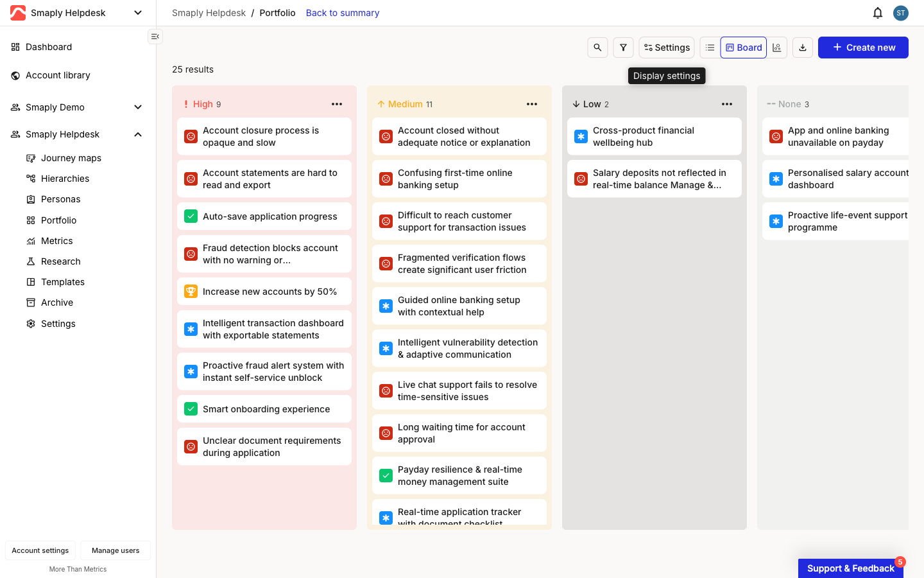Open the search icon in toolbar
Viewport: 924px width, 578px height.
pyautogui.click(x=597, y=48)
